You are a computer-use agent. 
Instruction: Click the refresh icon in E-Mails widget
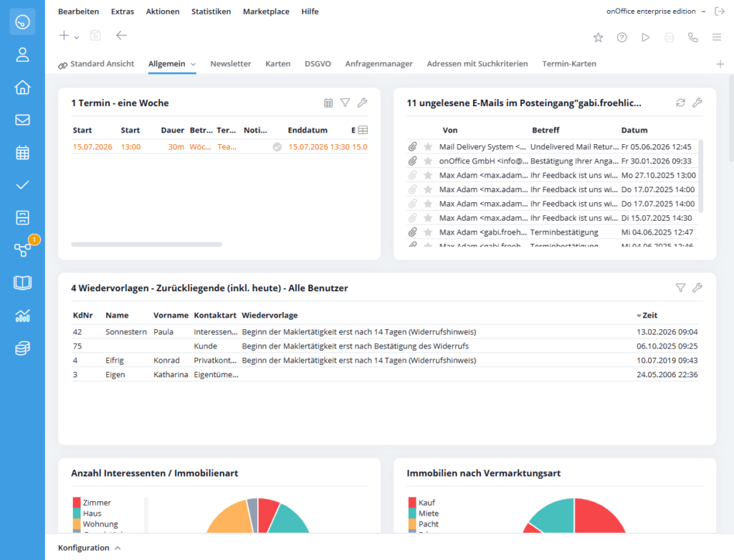(x=681, y=103)
